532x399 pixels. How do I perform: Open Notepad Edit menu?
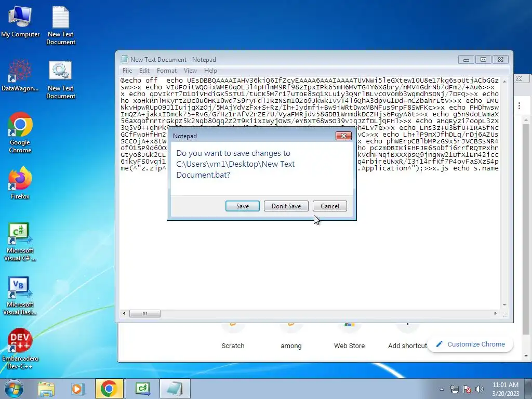point(144,71)
